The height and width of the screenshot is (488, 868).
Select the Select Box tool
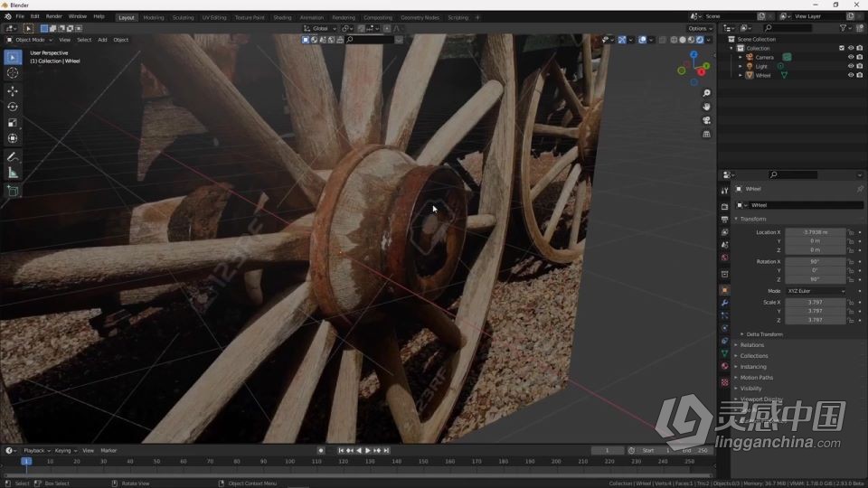(13, 57)
